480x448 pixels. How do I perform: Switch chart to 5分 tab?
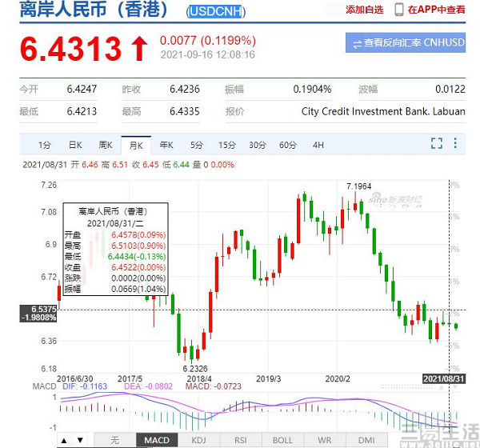(197, 145)
